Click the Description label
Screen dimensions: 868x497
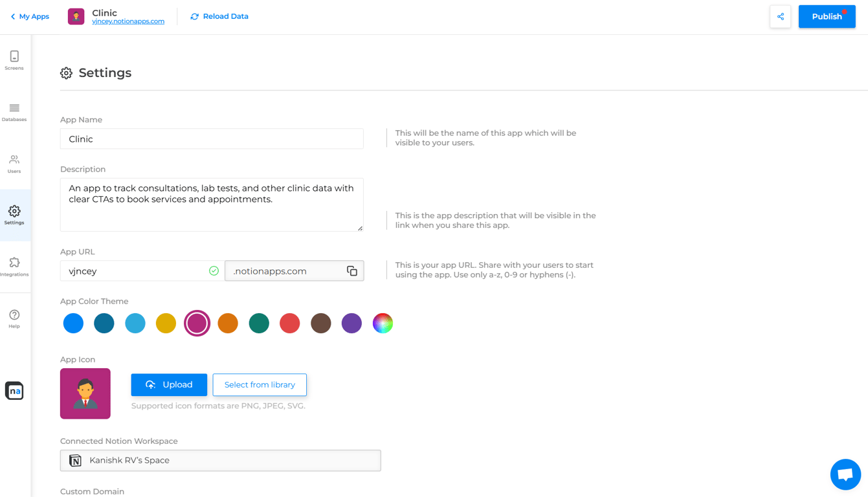83,170
